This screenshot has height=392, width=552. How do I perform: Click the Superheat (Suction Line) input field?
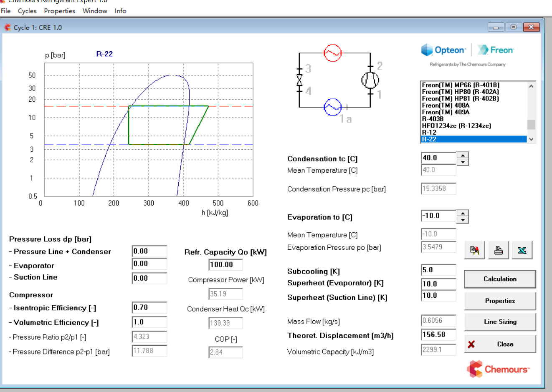pos(438,296)
